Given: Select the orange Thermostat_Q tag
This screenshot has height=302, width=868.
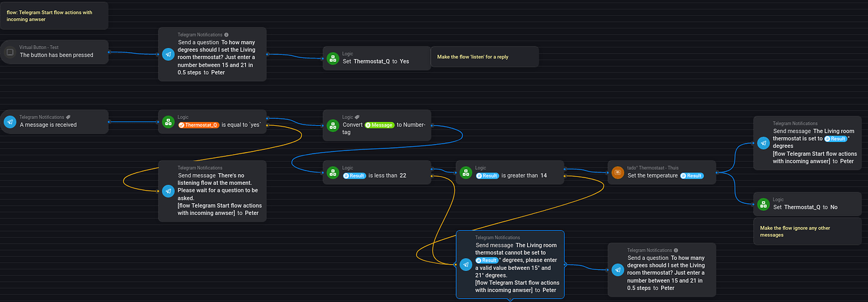Looking at the screenshot, I should pos(198,125).
